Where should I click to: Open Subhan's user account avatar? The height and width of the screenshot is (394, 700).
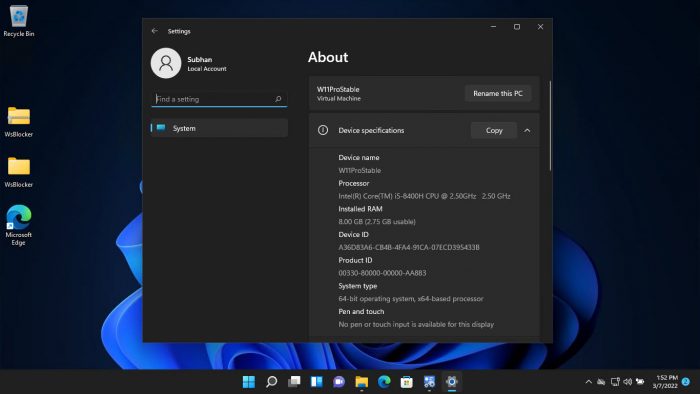166,63
